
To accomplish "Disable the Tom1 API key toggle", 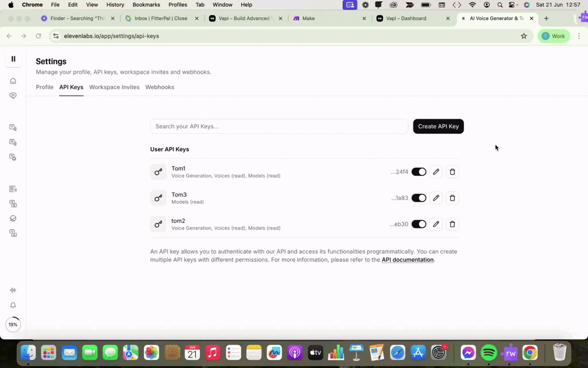I will (419, 172).
